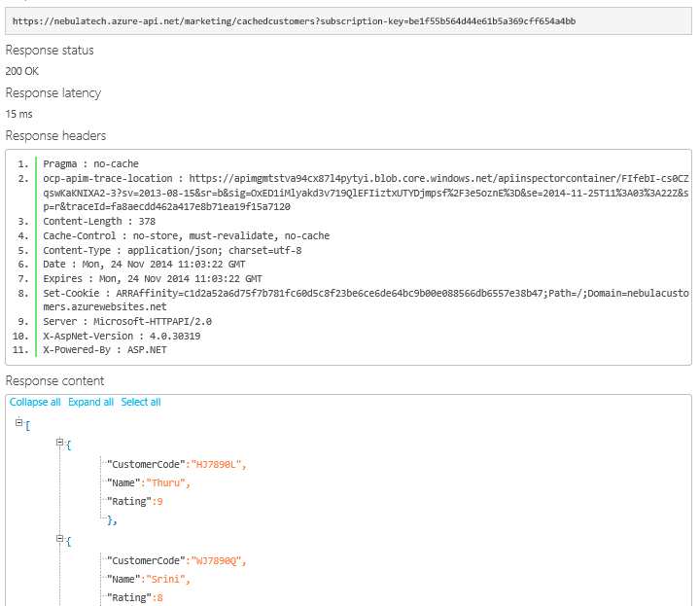Click the Server Microsoft-HTTPAPI/2.0 header line
The height and width of the screenshot is (606, 700).
pyautogui.click(x=127, y=321)
